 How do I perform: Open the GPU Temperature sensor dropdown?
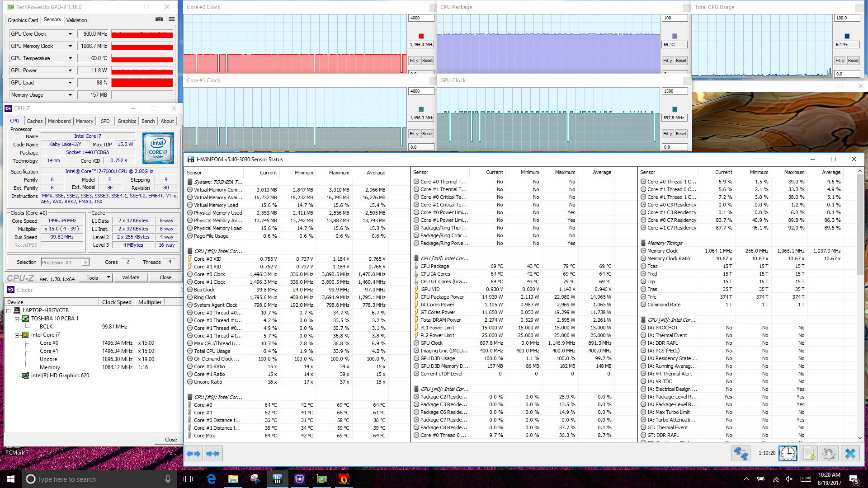[70, 58]
